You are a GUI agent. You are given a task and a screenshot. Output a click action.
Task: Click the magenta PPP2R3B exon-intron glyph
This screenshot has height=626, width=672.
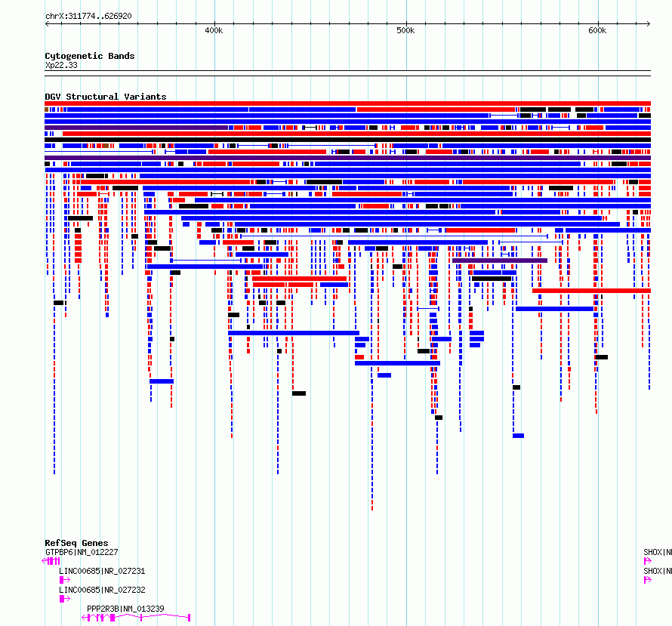(136, 618)
